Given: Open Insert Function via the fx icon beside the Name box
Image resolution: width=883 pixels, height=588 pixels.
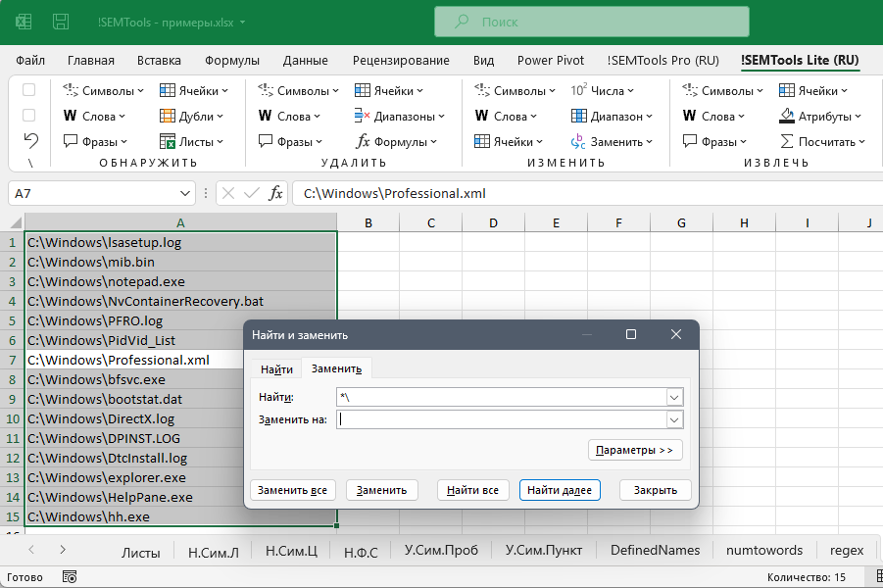Looking at the screenshot, I should 275,194.
